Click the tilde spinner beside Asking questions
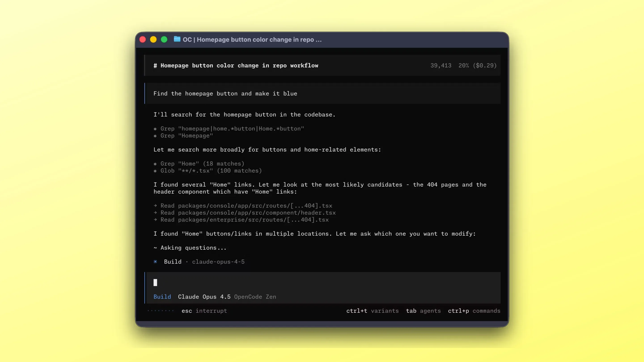644x362 pixels. (x=155, y=248)
